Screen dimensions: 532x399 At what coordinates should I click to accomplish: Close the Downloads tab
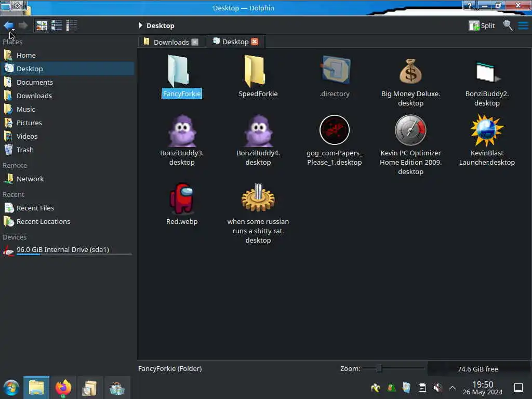click(195, 42)
